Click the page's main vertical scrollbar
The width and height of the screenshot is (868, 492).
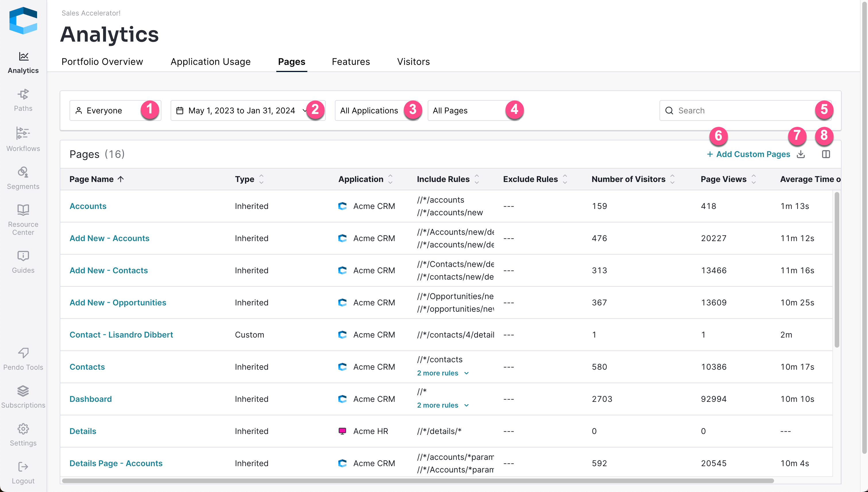pyautogui.click(x=864, y=227)
